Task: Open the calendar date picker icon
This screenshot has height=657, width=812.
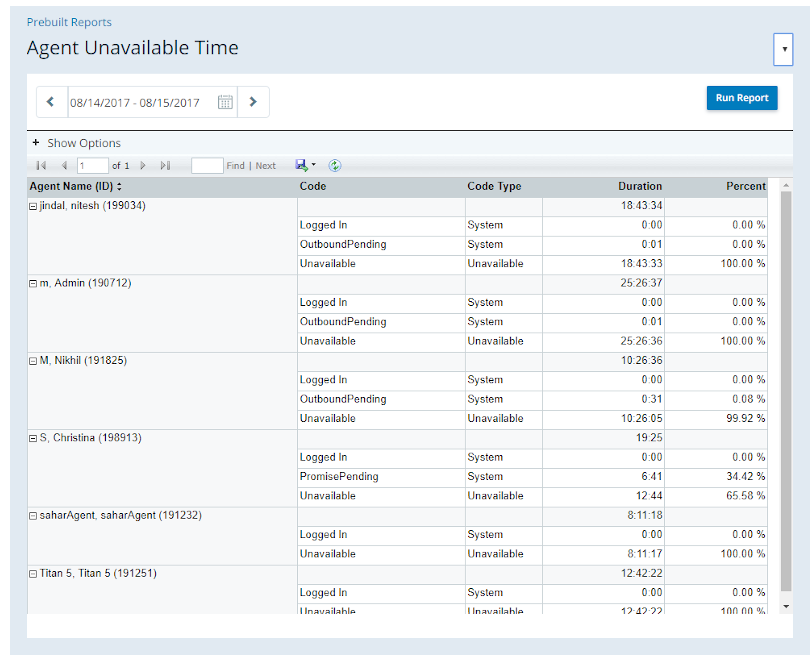Action: [x=225, y=102]
